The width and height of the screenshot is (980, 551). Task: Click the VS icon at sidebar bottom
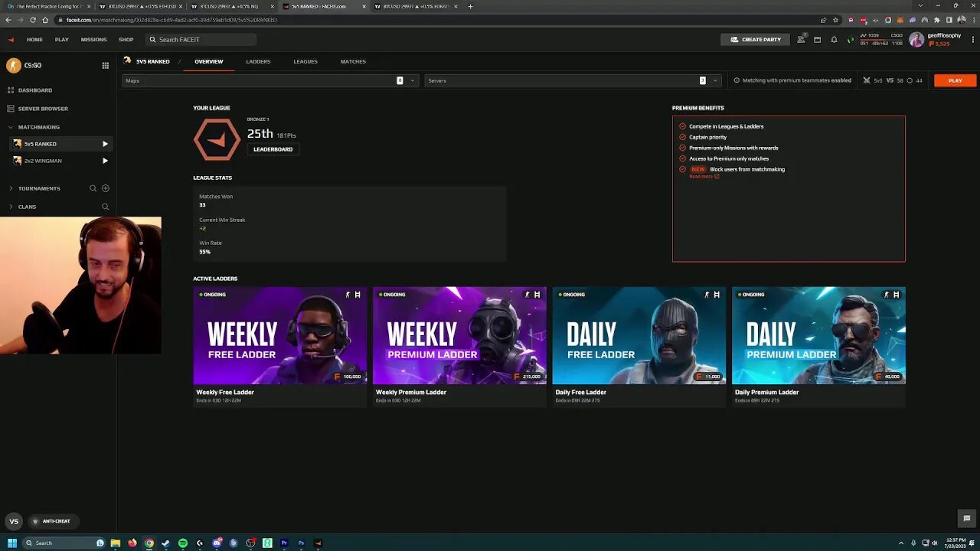[13, 521]
